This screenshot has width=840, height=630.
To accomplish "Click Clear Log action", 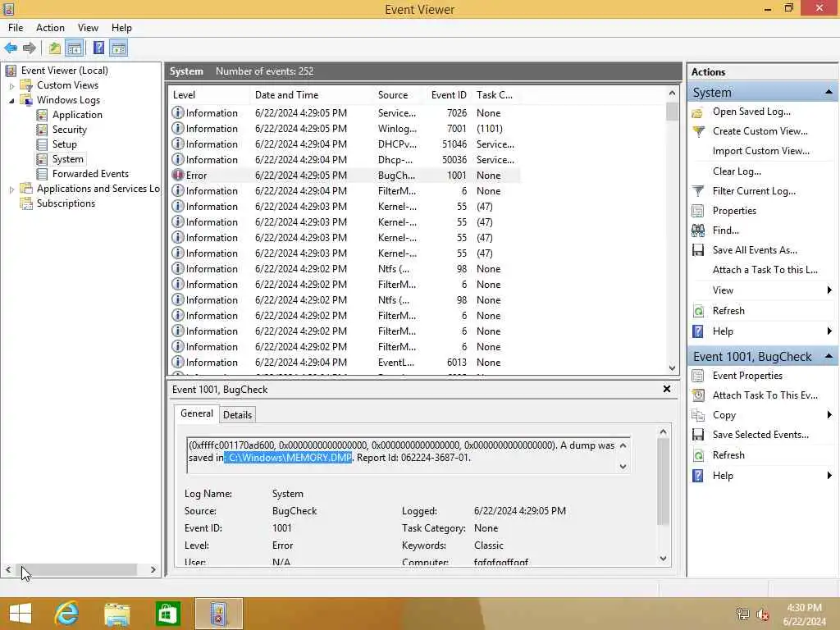I will tap(737, 171).
